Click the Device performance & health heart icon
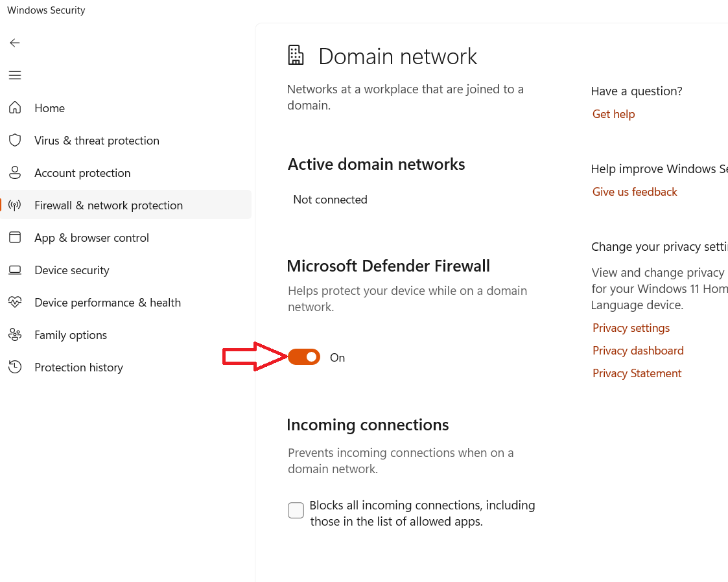The image size is (728, 582). click(x=15, y=303)
